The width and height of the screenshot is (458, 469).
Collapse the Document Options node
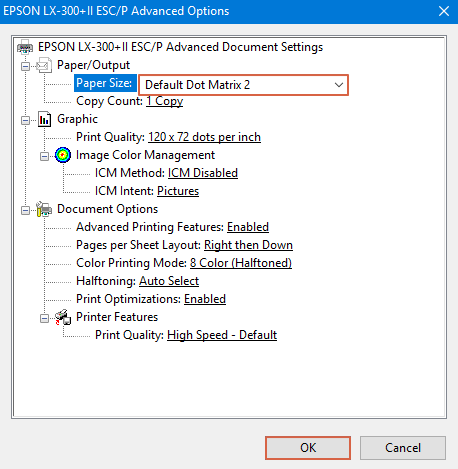point(25,210)
